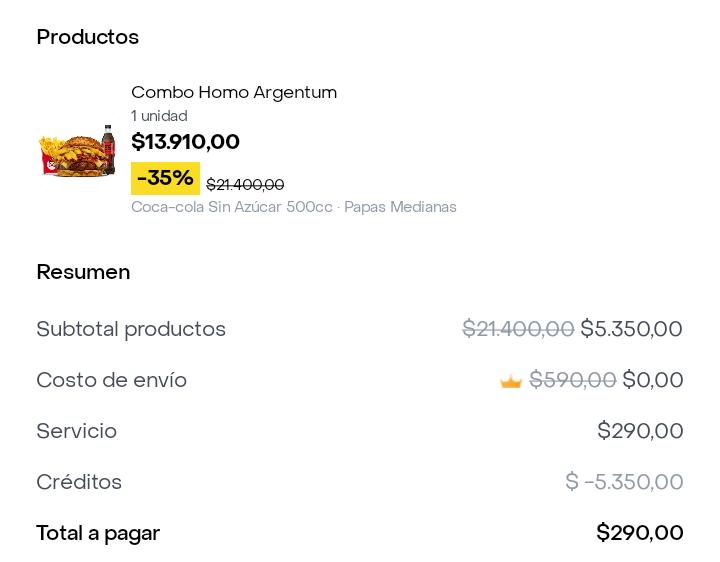Click Coca-cola Sin Azúcar 500cc option text
Image resolution: width=720 pixels, height=562 pixels.
point(232,207)
